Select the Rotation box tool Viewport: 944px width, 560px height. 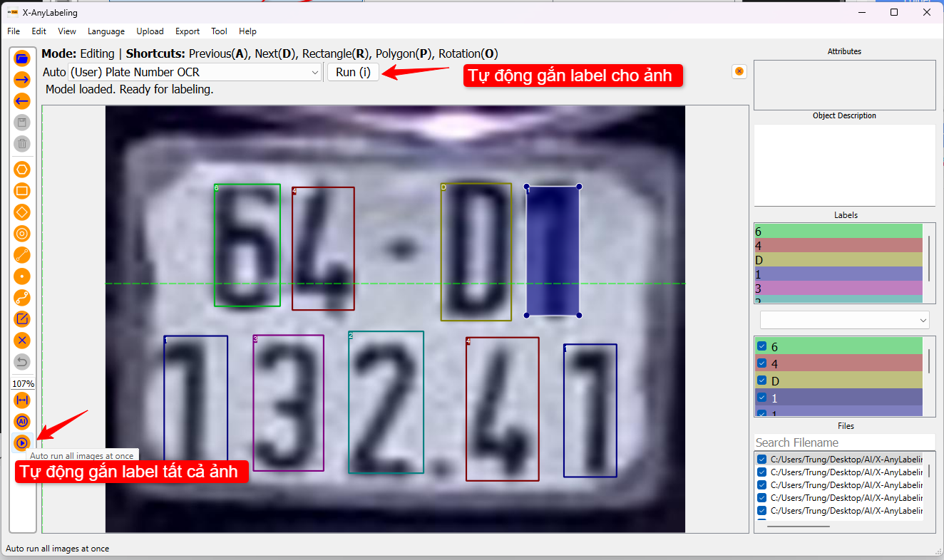tap(21, 212)
